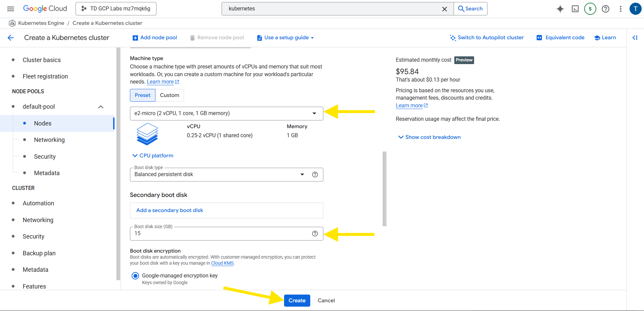The image size is (644, 311).
Task: Click the Gemini AI sparkle icon
Action: 560,9
